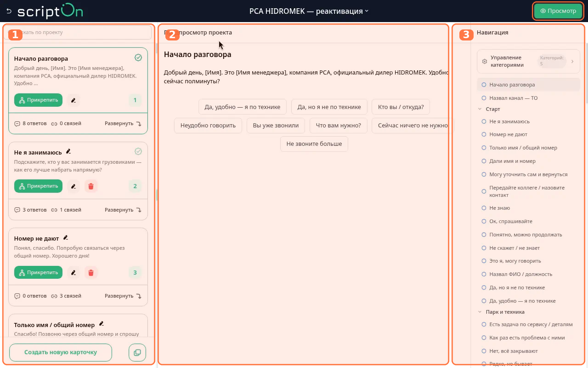Viewport: 588px width, 368px height.
Task: Click the green Просмотр button
Action: [x=558, y=11]
